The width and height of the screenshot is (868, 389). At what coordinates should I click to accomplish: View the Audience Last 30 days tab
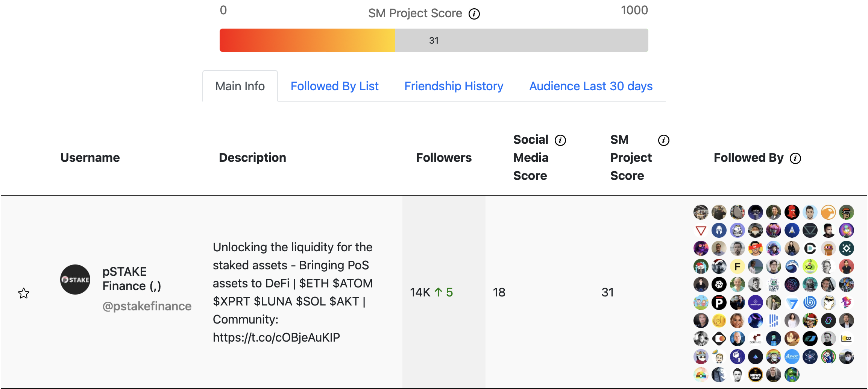click(x=591, y=86)
